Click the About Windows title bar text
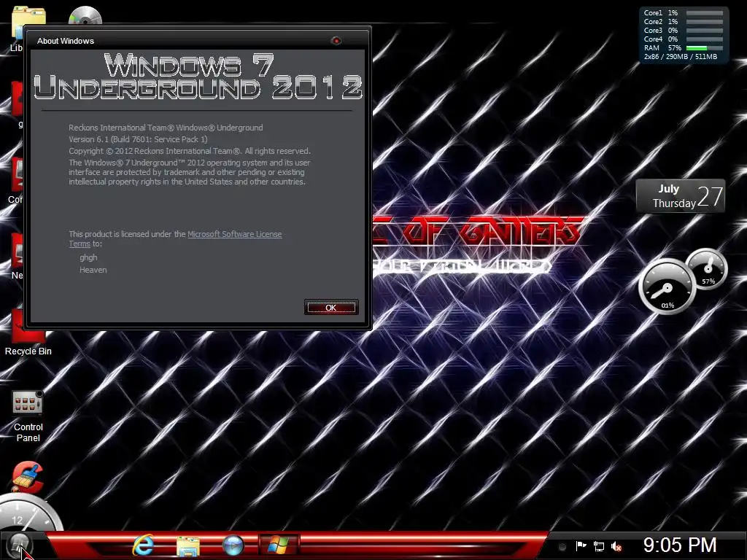Screen dimensions: 747x560 click(x=66, y=41)
